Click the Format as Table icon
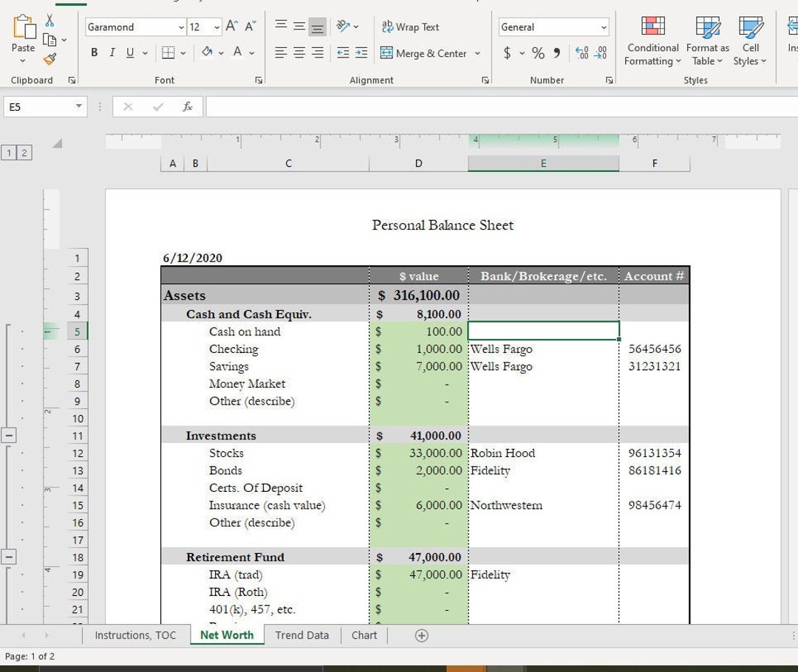 coord(707,41)
